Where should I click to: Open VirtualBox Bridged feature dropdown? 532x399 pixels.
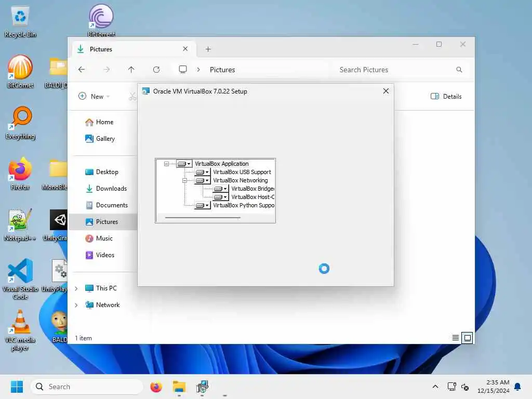pos(220,189)
